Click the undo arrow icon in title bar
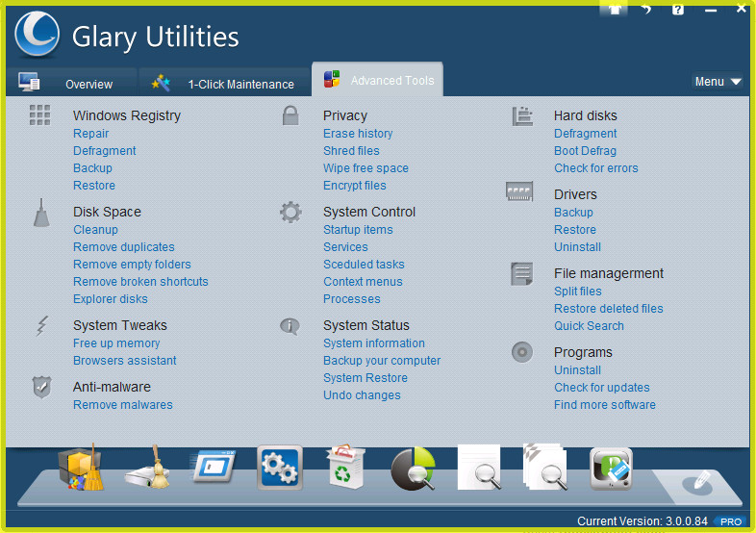The width and height of the screenshot is (756, 533). coord(646,9)
